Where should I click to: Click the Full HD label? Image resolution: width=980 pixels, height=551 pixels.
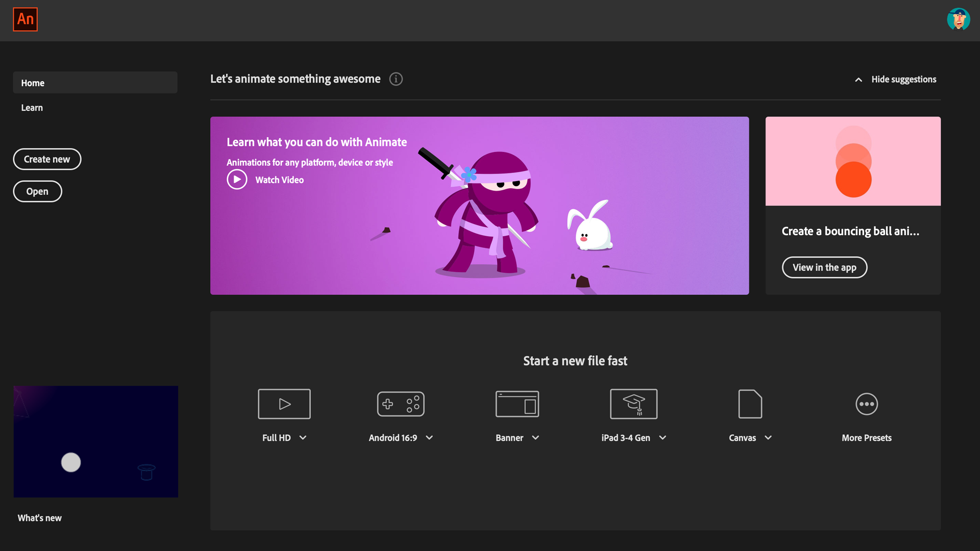click(x=276, y=438)
